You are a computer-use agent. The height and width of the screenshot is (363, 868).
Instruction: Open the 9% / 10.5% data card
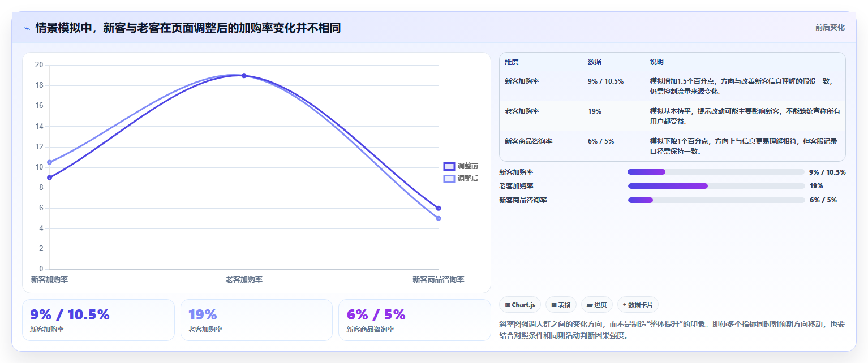tap(98, 320)
